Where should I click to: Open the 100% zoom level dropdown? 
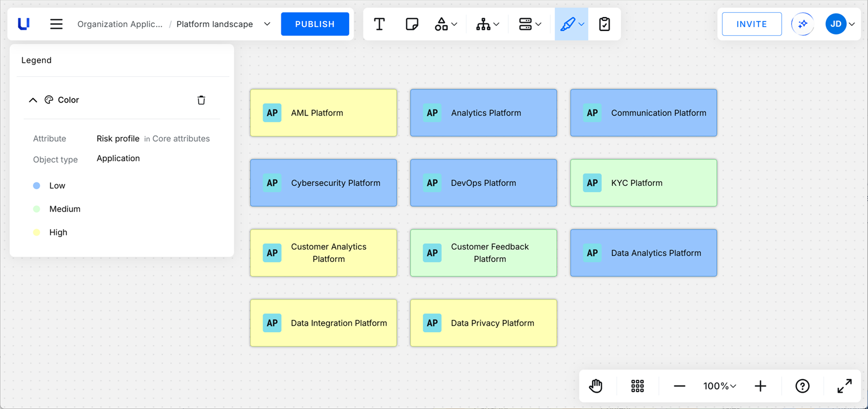[720, 386]
